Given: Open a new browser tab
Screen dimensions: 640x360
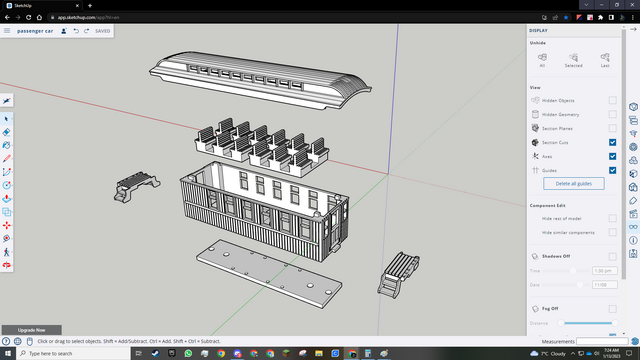Looking at the screenshot, I should [90, 6].
